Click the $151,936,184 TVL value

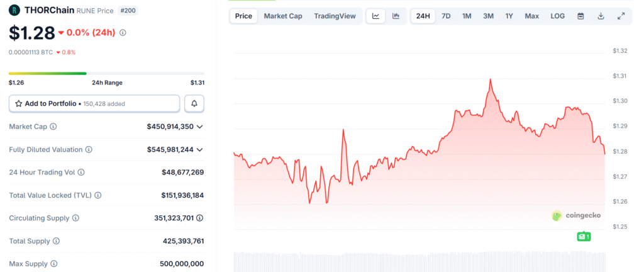click(x=182, y=195)
